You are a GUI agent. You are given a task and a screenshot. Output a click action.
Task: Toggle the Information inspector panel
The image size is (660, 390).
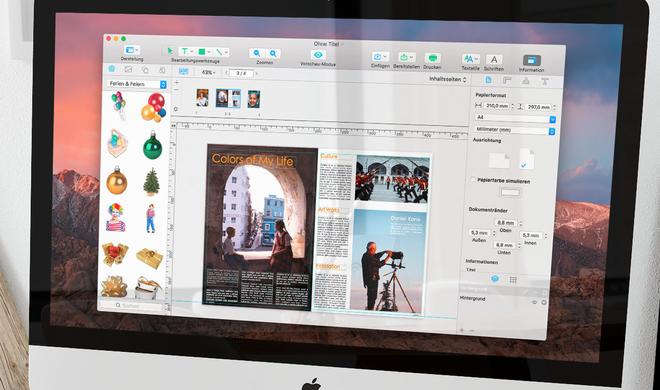click(532, 60)
